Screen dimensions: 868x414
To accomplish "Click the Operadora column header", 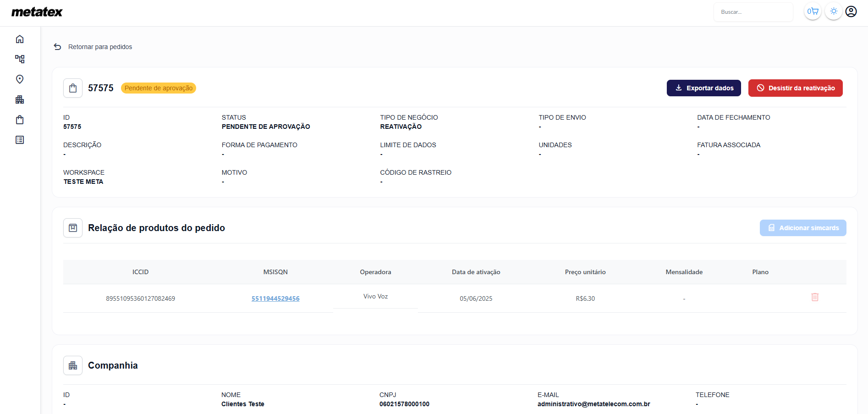I will click(x=375, y=272).
